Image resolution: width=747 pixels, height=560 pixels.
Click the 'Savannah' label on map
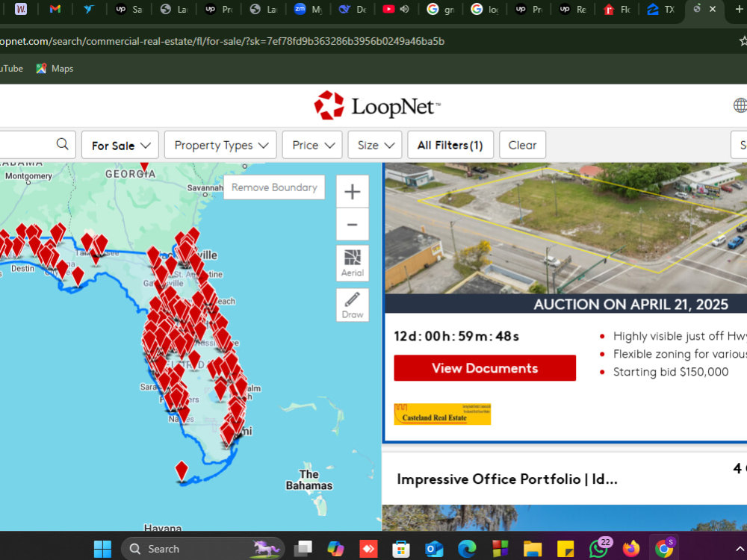(x=205, y=187)
